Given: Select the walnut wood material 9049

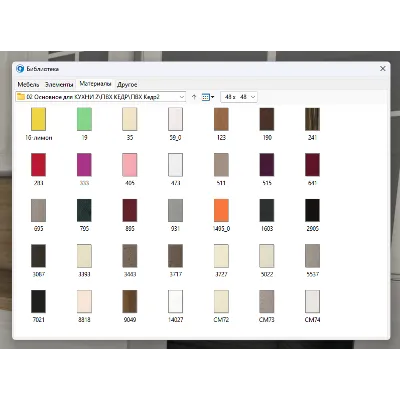Looking at the screenshot, I should coord(130,301).
